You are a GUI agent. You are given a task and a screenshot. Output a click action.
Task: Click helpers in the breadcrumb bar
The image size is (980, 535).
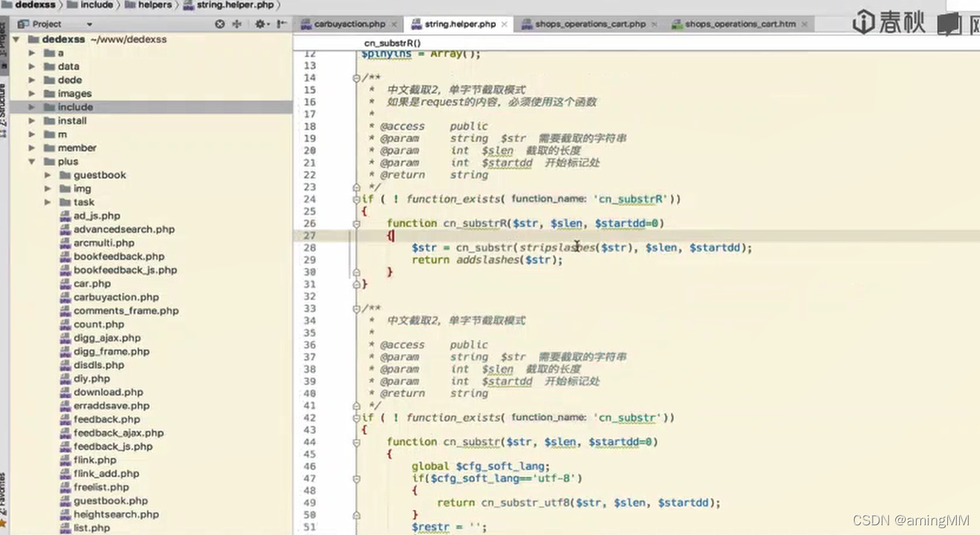coord(154,4)
